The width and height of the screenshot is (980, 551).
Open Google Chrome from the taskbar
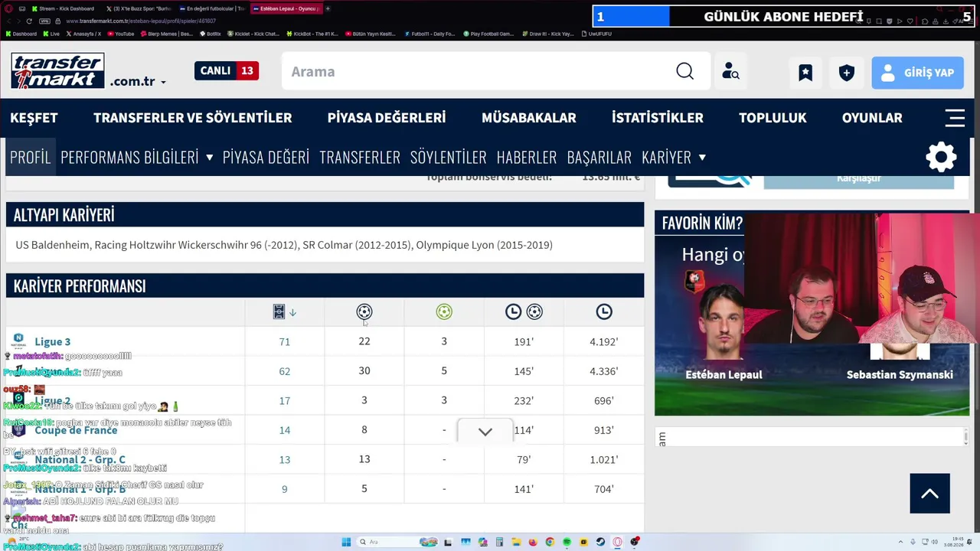click(x=550, y=542)
